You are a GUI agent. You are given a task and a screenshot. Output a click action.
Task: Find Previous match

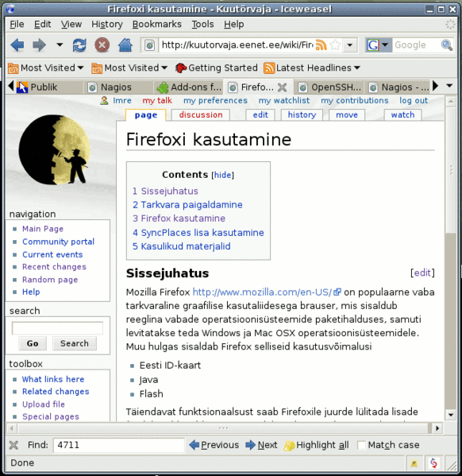tap(214, 445)
